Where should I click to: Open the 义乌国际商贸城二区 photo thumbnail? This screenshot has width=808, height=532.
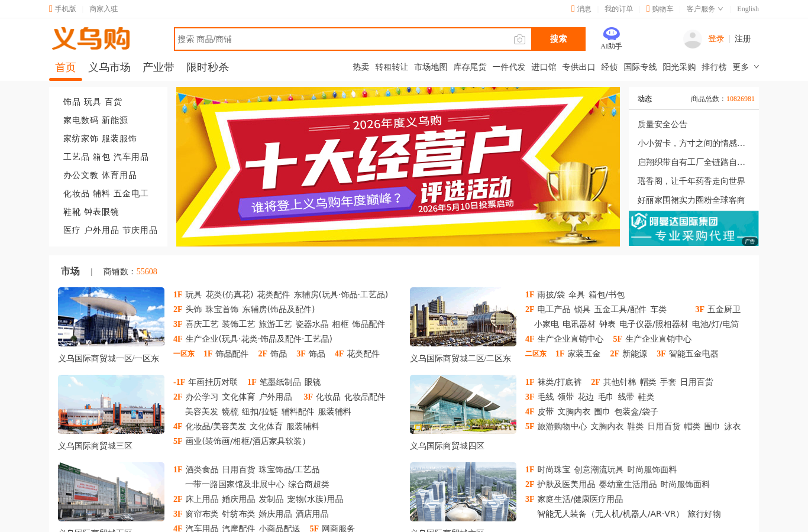[463, 316]
